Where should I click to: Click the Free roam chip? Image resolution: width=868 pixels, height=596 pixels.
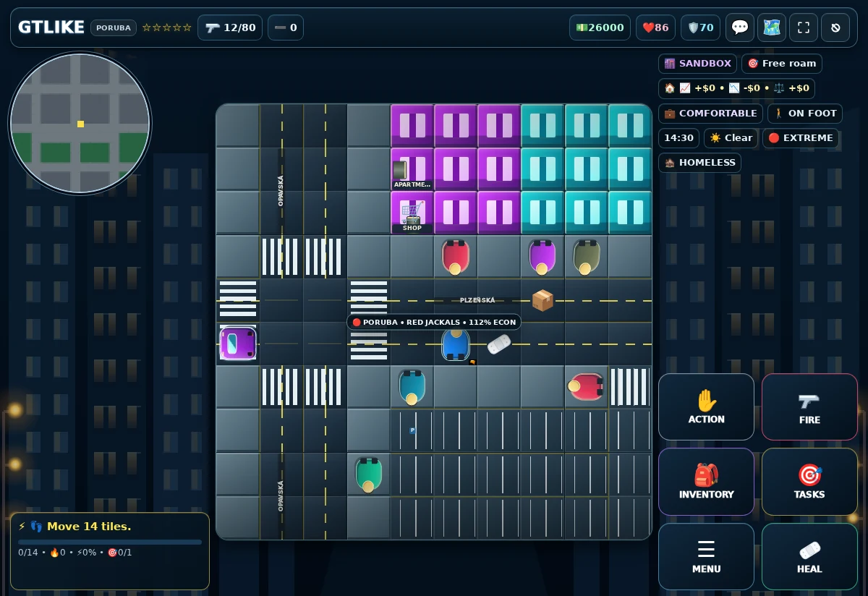point(782,64)
